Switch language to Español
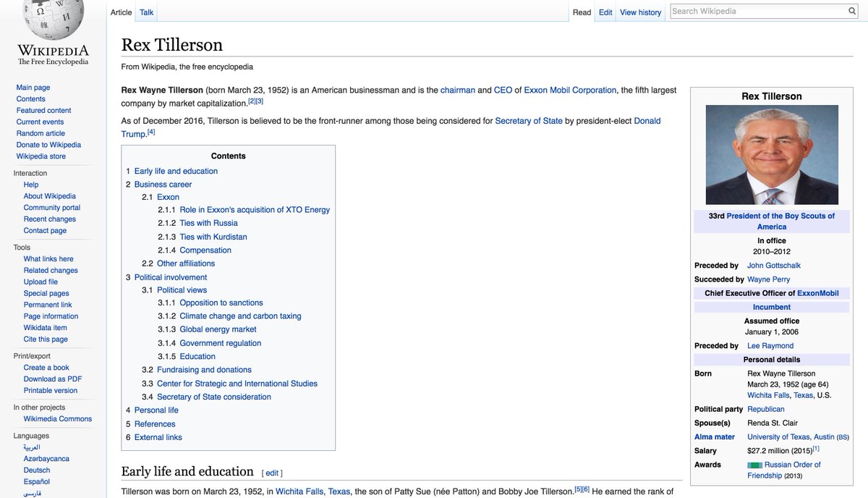 point(37,482)
